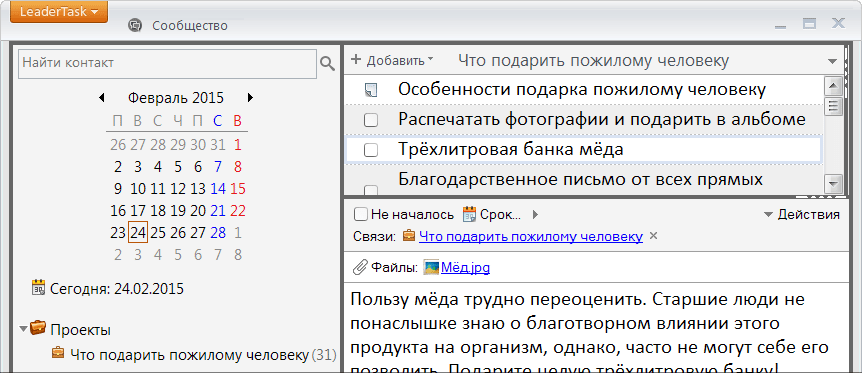Viewport: 862px width, 373px height.
Task: Click the briefcase icon of the project tree item
Action: tap(58, 353)
